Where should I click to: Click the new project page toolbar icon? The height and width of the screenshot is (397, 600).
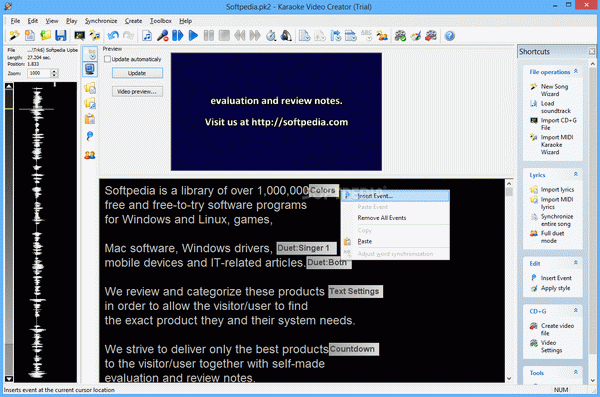pyautogui.click(x=30, y=36)
